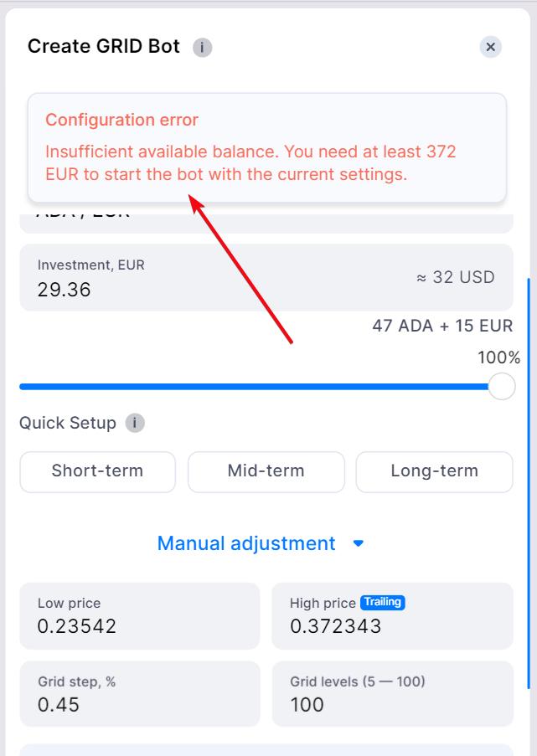The height and width of the screenshot is (756, 537).
Task: Edit the Grid step percent field
Action: tap(139, 705)
